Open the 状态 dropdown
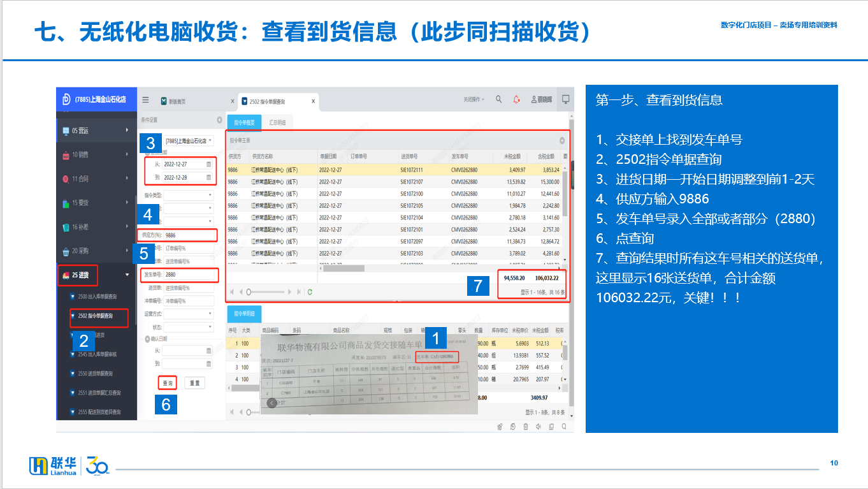868x489 pixels. [x=189, y=326]
